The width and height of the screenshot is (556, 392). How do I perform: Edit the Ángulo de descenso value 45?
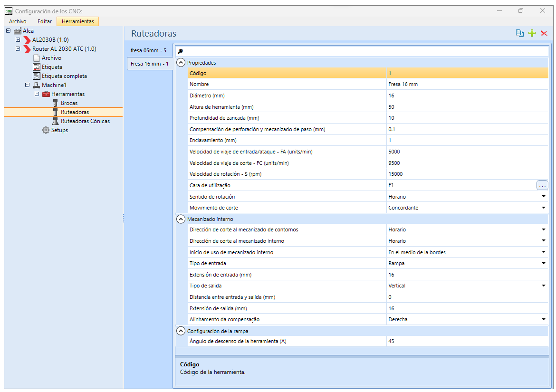[467, 341]
